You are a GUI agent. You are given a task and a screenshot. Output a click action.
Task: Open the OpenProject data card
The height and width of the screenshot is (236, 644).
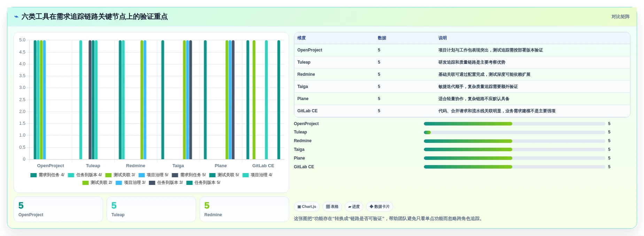[x=59, y=209]
